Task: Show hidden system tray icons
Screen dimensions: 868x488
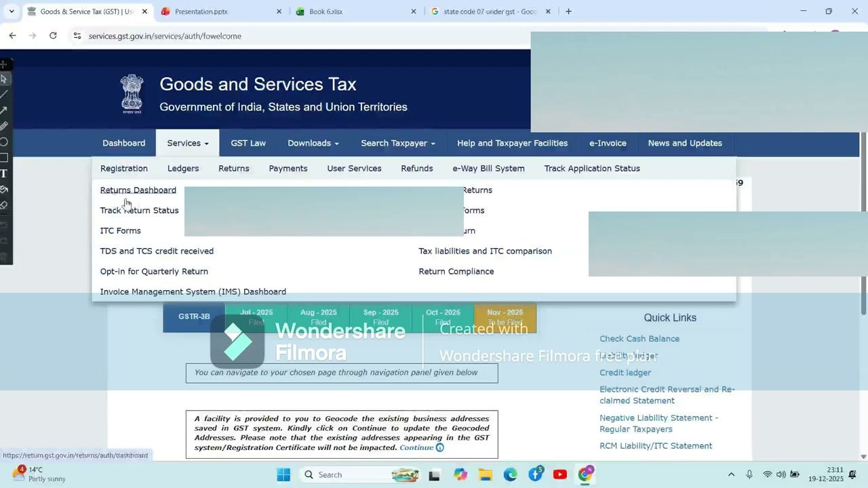Action: [731, 474]
